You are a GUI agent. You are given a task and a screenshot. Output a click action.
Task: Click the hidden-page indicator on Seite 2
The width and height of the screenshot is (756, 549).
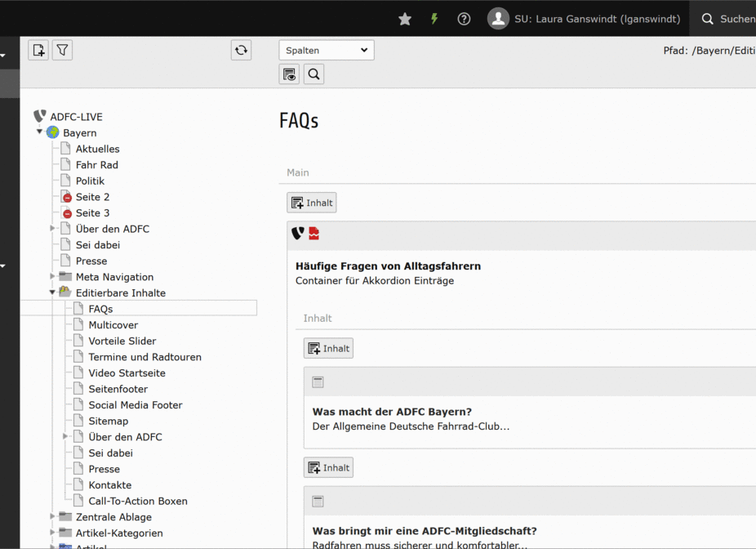[x=66, y=197]
